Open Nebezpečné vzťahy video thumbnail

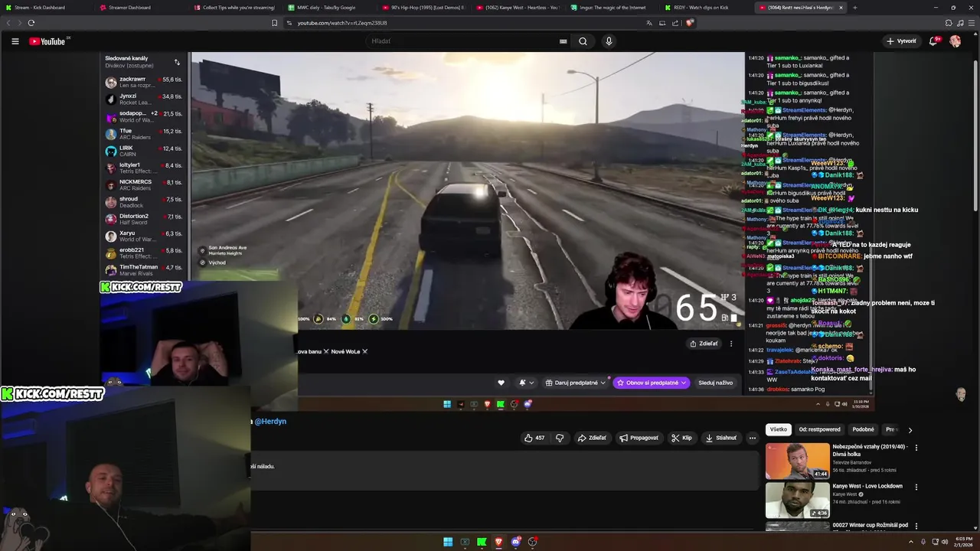click(x=798, y=461)
